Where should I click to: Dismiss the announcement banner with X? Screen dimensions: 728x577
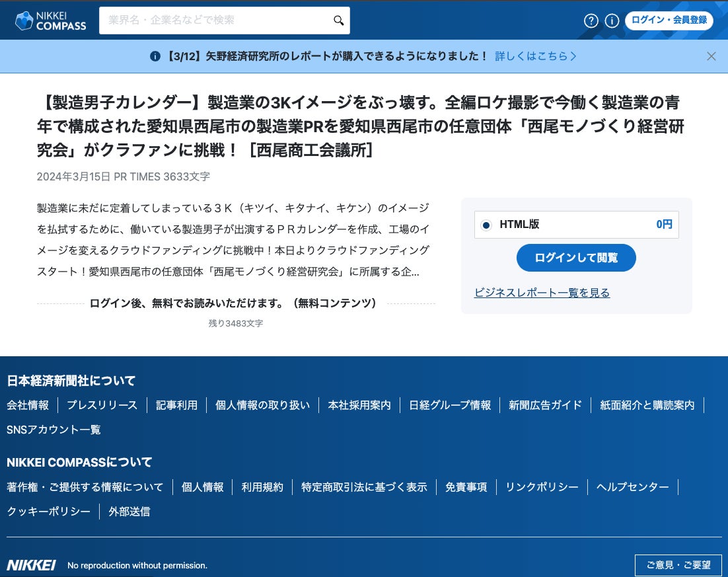(711, 56)
